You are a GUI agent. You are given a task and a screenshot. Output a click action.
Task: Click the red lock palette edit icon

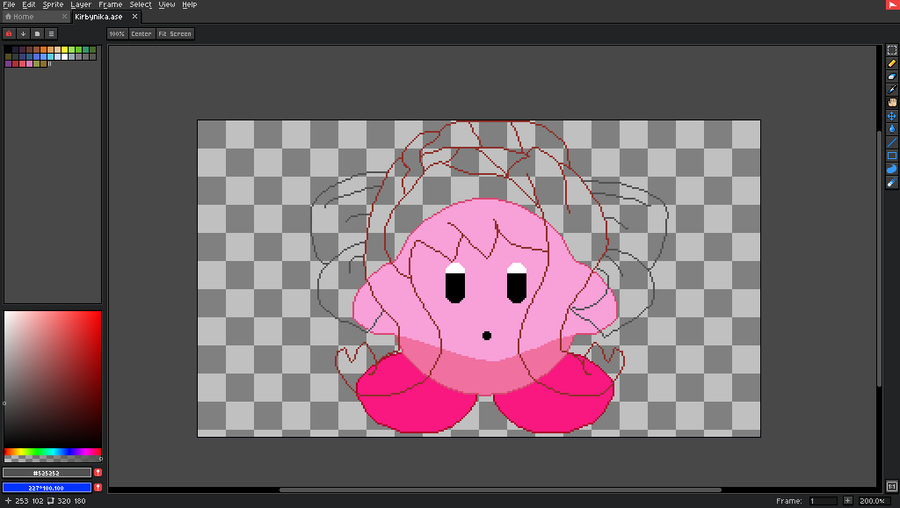pyautogui.click(x=9, y=34)
